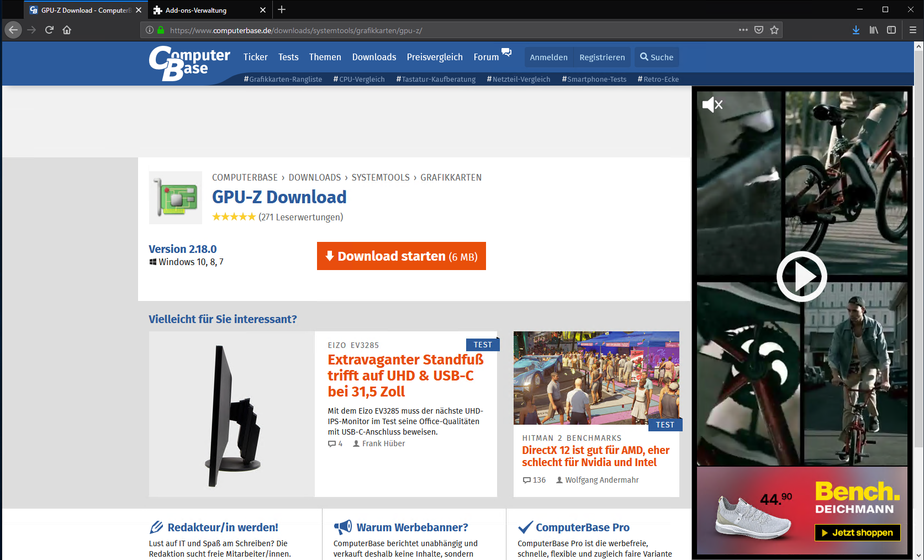
Task: Go to Themen in navigation
Action: (325, 57)
